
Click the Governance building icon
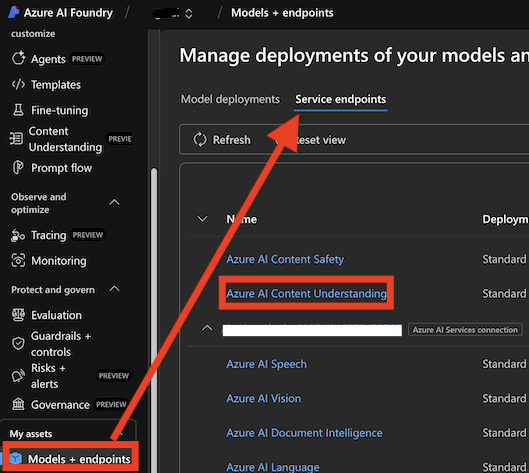[18, 404]
